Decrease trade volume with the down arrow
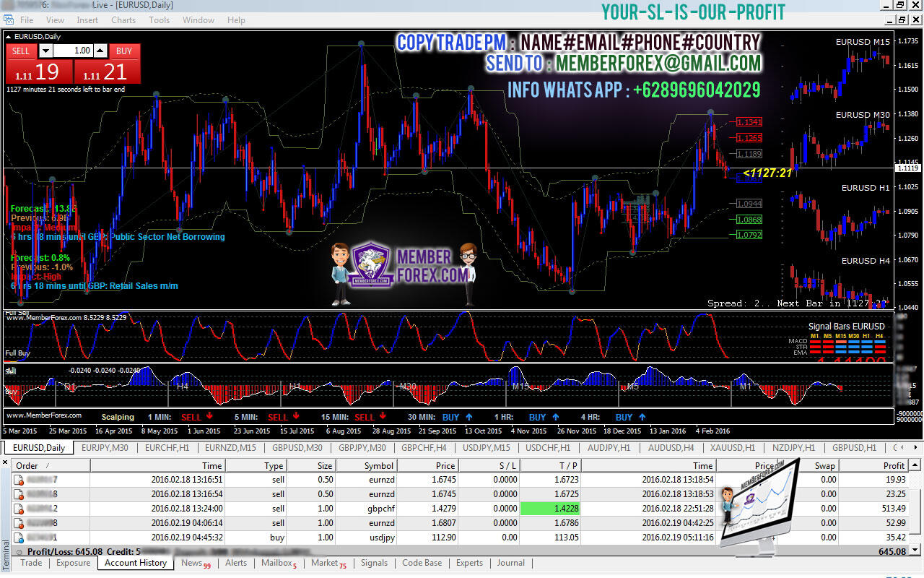This screenshot has height=578, width=924. click(x=45, y=51)
